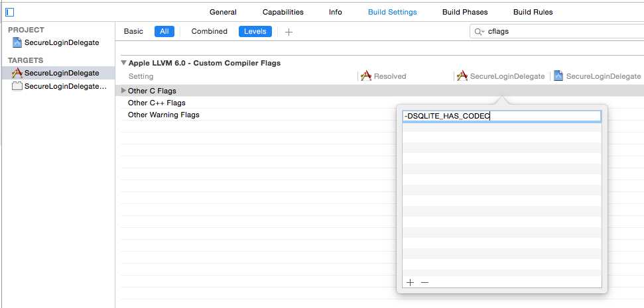Screen dimensions: 644x308
Task: Show All build settings
Action: pos(164,32)
